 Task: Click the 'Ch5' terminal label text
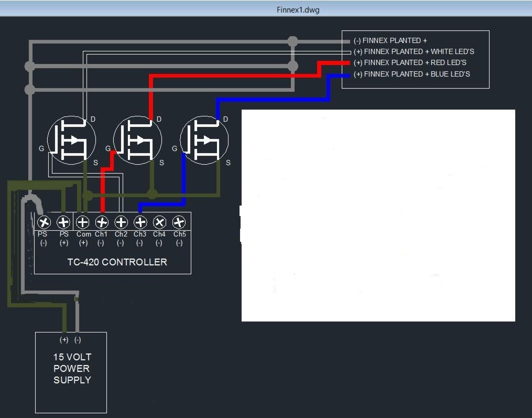(179, 234)
